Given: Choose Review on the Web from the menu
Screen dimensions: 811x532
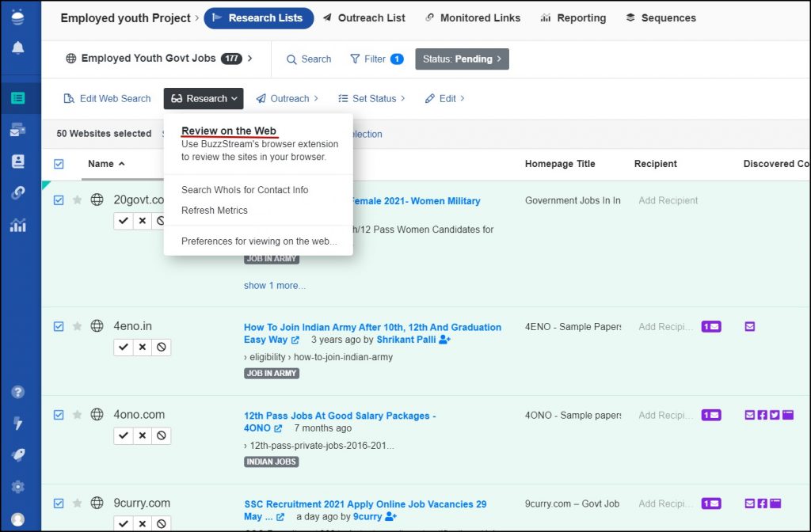Looking at the screenshot, I should pos(229,131).
